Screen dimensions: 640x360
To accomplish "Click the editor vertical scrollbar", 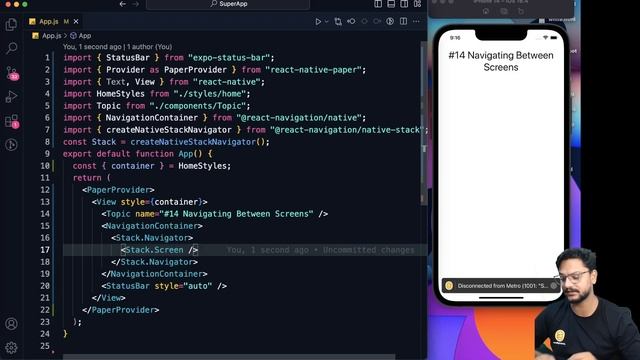I will (x=424, y=122).
